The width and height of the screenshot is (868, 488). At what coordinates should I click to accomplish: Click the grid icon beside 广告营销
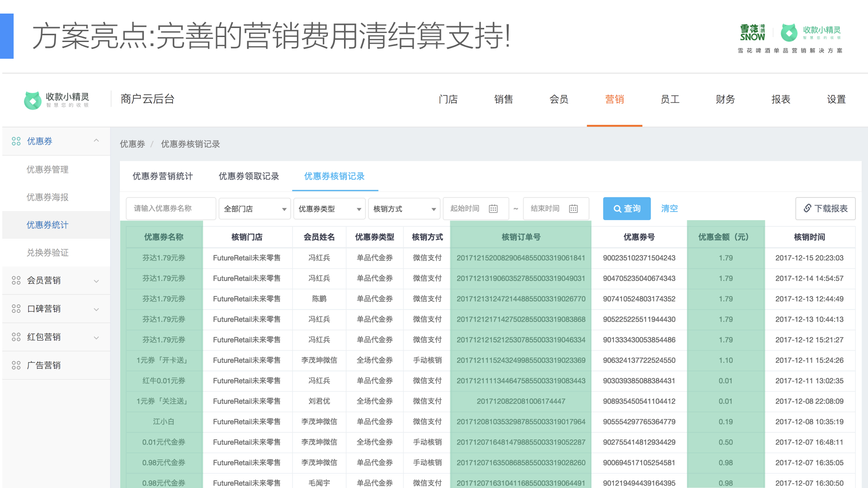point(16,365)
